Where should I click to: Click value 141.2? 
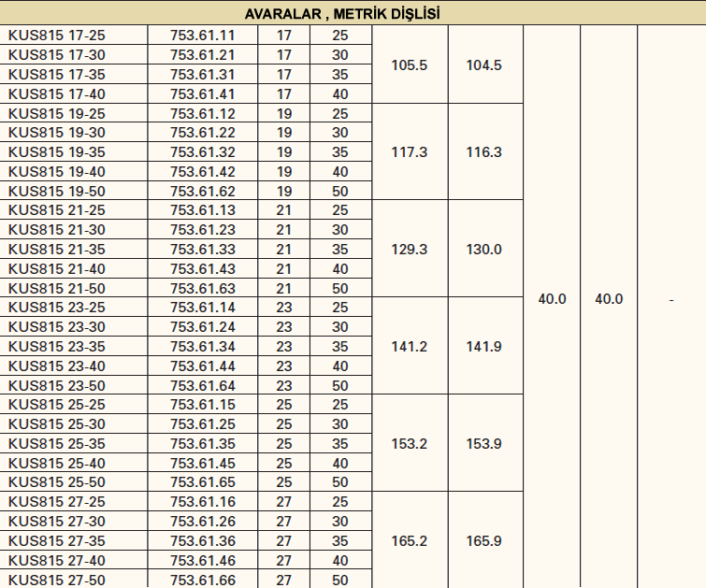[x=409, y=347]
